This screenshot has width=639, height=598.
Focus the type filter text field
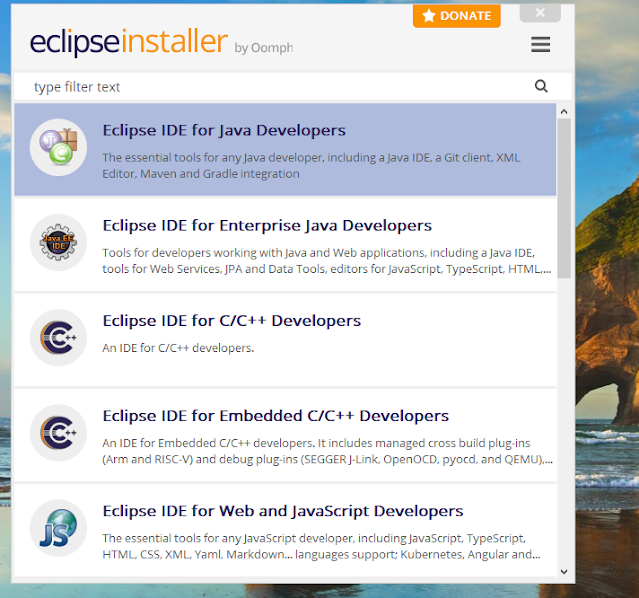[x=293, y=86]
